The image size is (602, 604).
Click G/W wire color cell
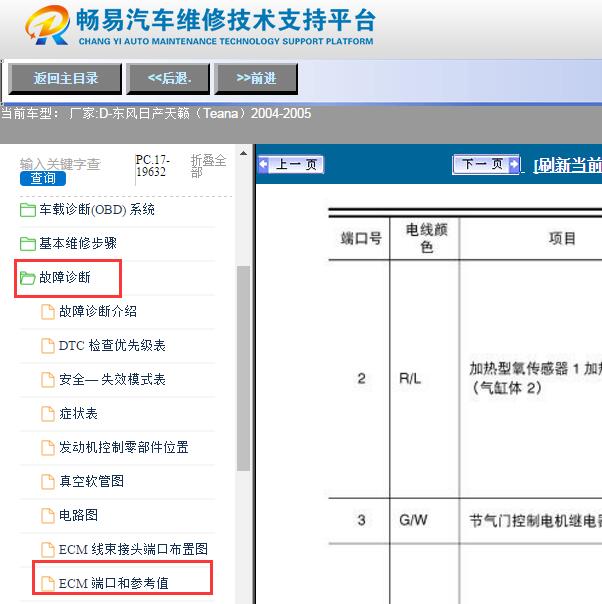(413, 520)
